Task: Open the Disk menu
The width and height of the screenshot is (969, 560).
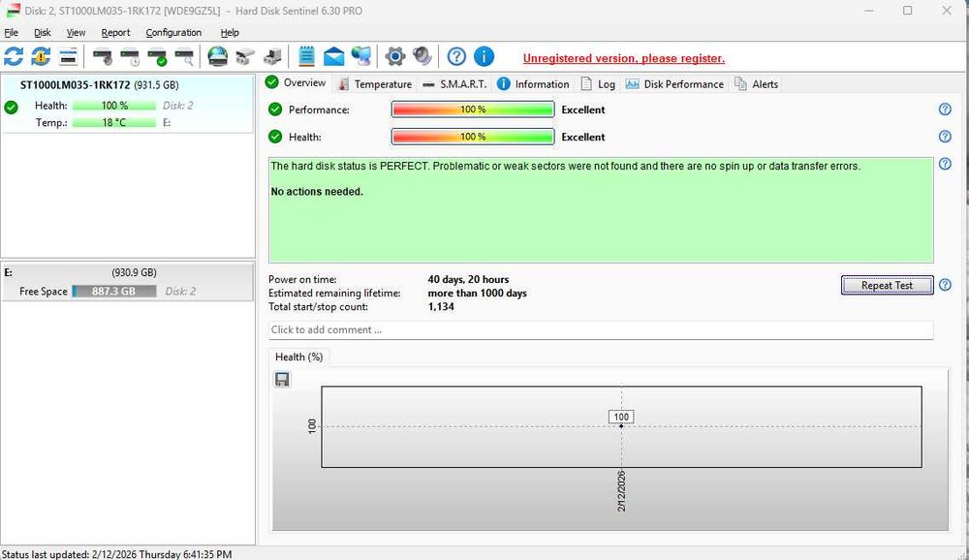Action: tap(42, 32)
